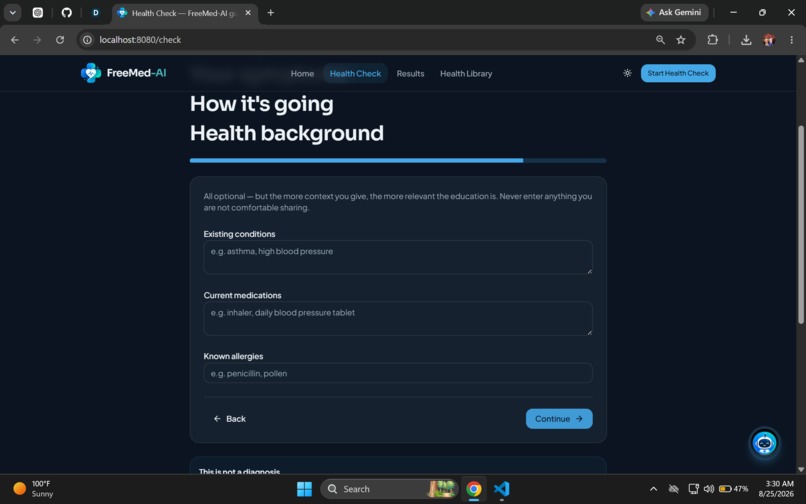806x504 pixels.
Task: Open Chrome from the taskbar
Action: click(x=473, y=489)
